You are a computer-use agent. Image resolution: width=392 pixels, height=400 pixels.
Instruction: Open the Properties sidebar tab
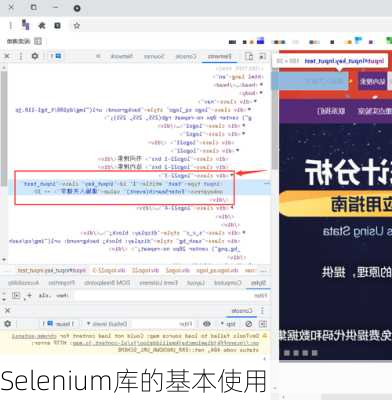[x=62, y=283]
